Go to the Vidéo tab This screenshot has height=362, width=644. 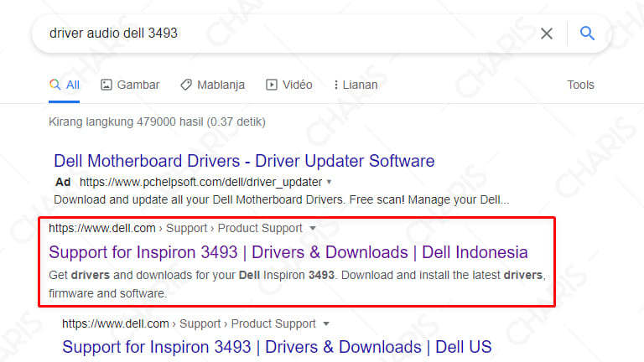pyautogui.click(x=289, y=85)
